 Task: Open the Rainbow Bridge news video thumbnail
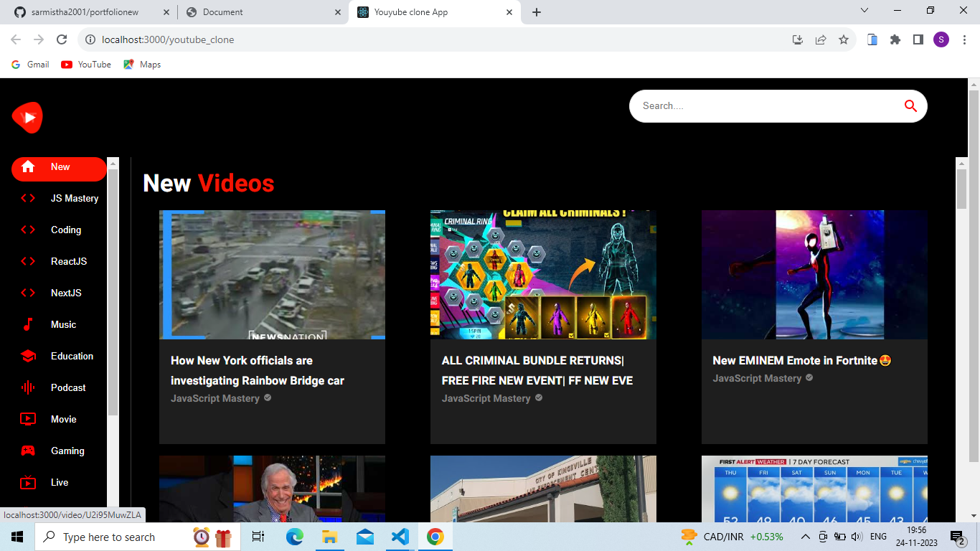[x=272, y=275]
